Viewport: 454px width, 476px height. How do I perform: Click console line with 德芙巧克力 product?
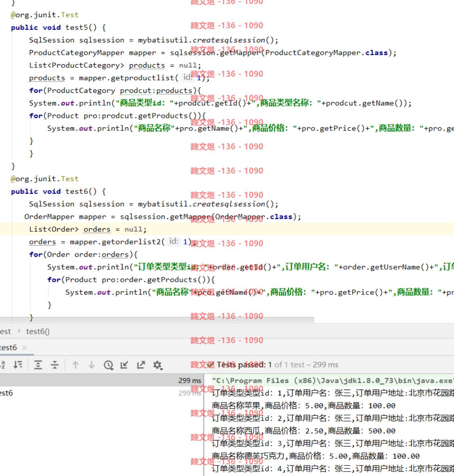[315, 456]
